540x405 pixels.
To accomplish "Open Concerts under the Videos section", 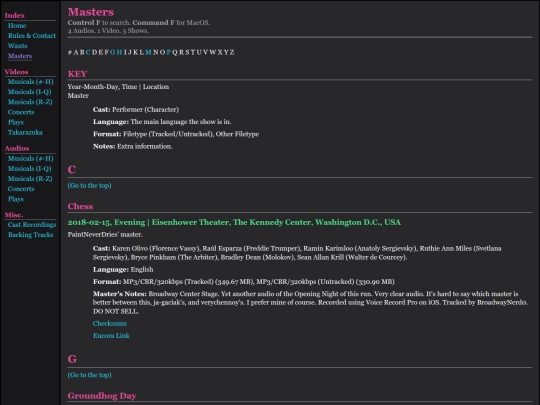I will tap(21, 112).
